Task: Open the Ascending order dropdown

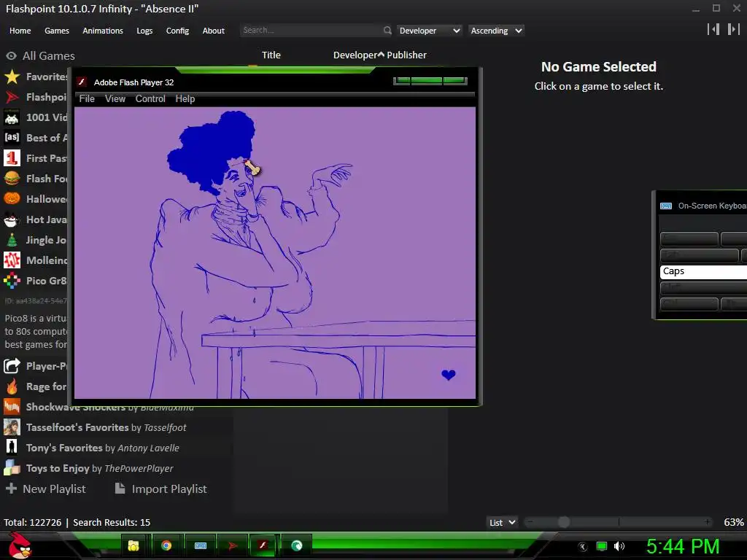Action: [x=496, y=31]
